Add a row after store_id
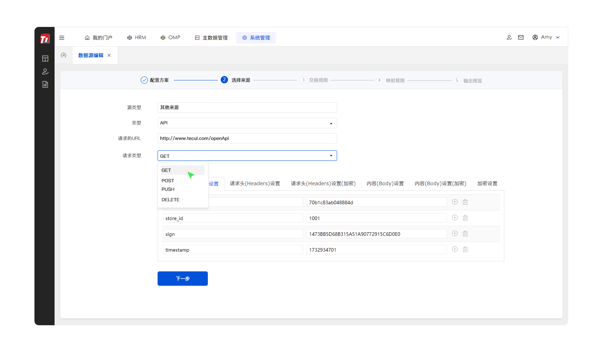The width and height of the screenshot is (607, 364). (455, 218)
